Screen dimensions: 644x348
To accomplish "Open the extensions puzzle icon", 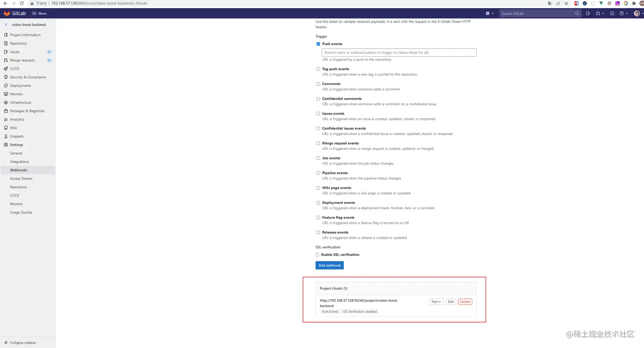I will click(634, 3).
